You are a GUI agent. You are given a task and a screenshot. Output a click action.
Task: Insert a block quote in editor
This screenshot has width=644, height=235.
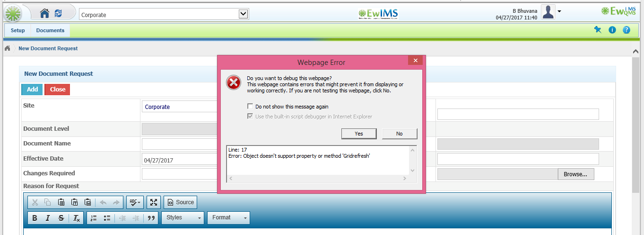click(151, 218)
